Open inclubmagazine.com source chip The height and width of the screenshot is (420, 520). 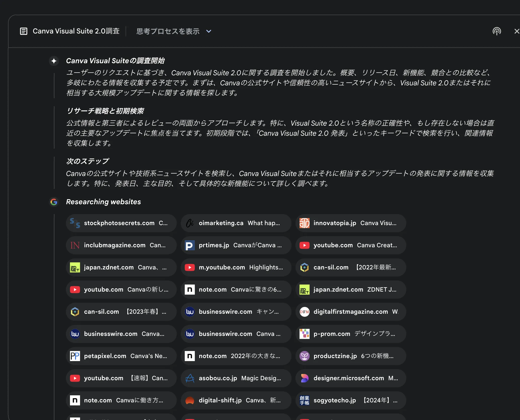click(x=121, y=245)
